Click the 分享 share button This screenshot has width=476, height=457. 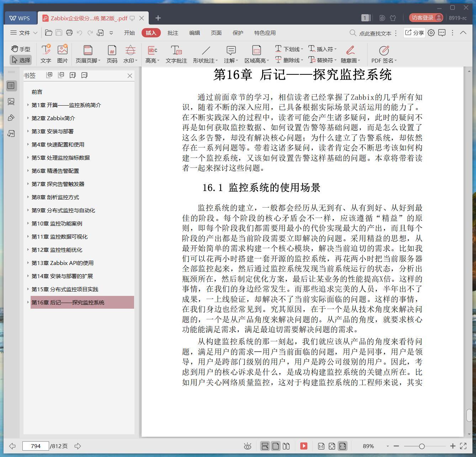414,33
